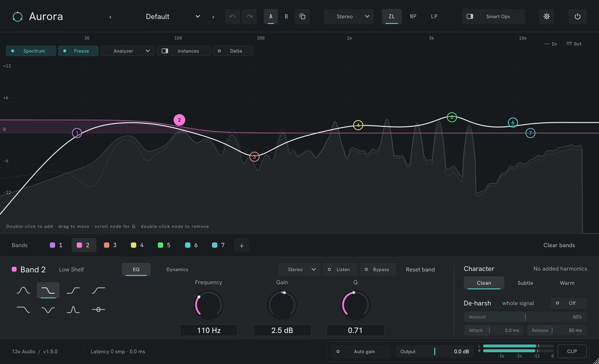
Task: Select the bell filter shape icon
Action: pos(23,290)
